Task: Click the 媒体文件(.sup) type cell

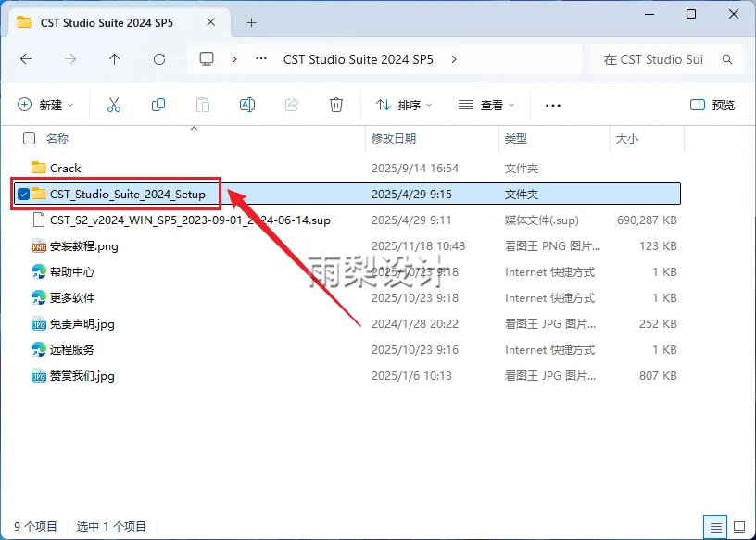Action: pyautogui.click(x=541, y=220)
